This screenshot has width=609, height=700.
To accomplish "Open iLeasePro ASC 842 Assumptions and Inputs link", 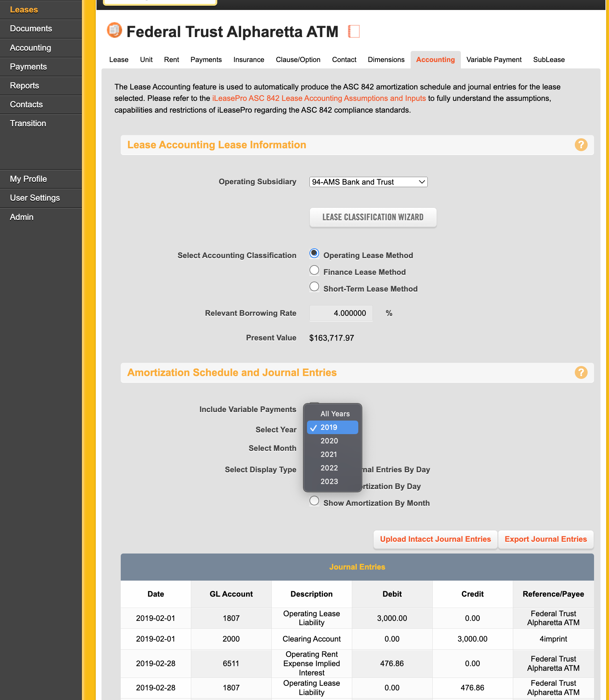I will coord(319,98).
